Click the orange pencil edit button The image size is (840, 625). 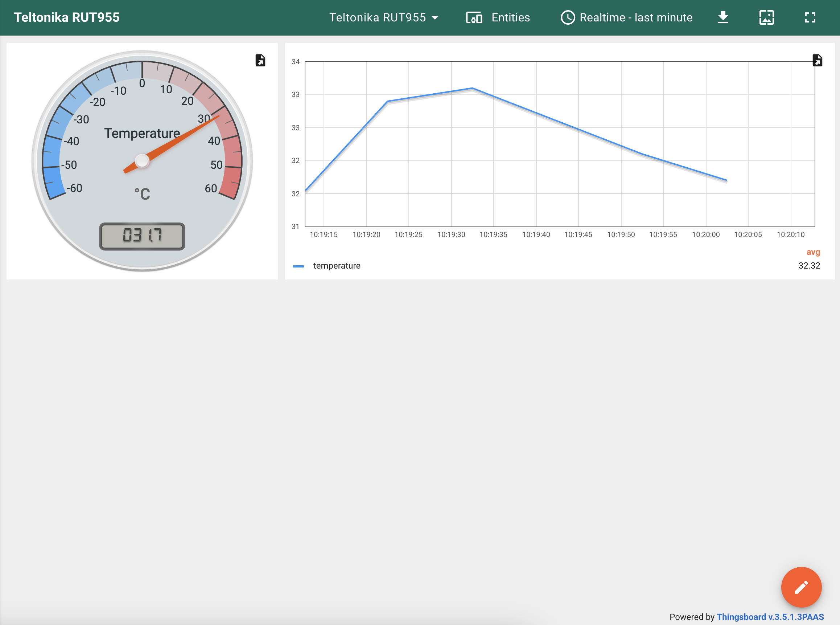point(801,587)
